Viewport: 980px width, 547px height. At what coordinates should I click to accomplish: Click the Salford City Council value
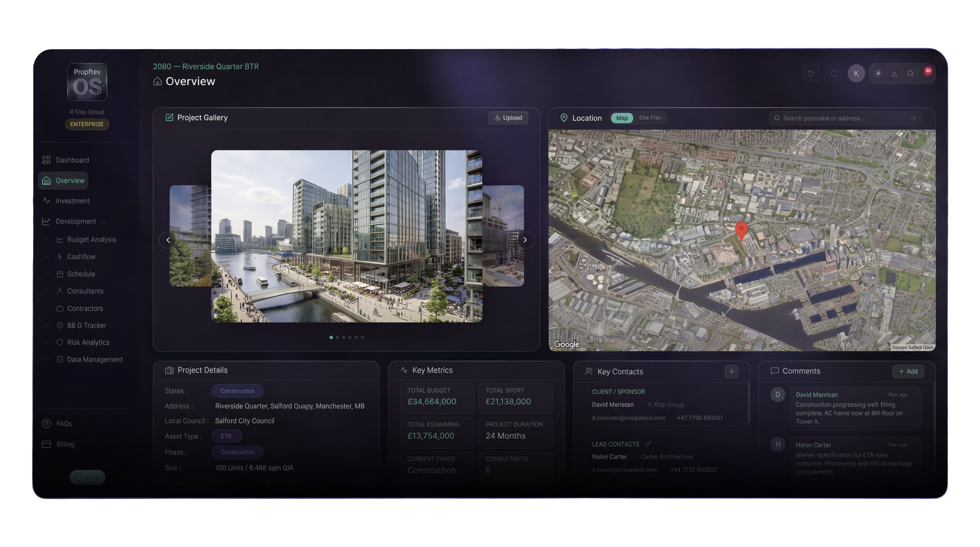tap(245, 421)
